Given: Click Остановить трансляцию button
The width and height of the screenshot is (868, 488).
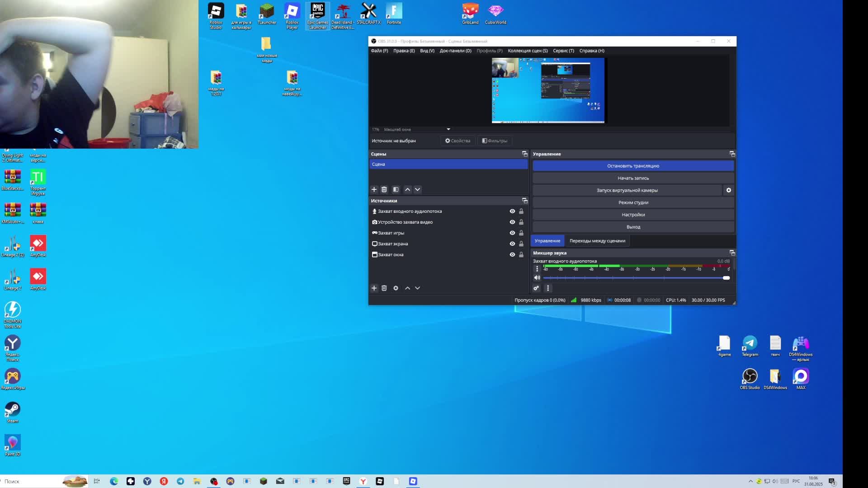Looking at the screenshot, I should pyautogui.click(x=632, y=166).
